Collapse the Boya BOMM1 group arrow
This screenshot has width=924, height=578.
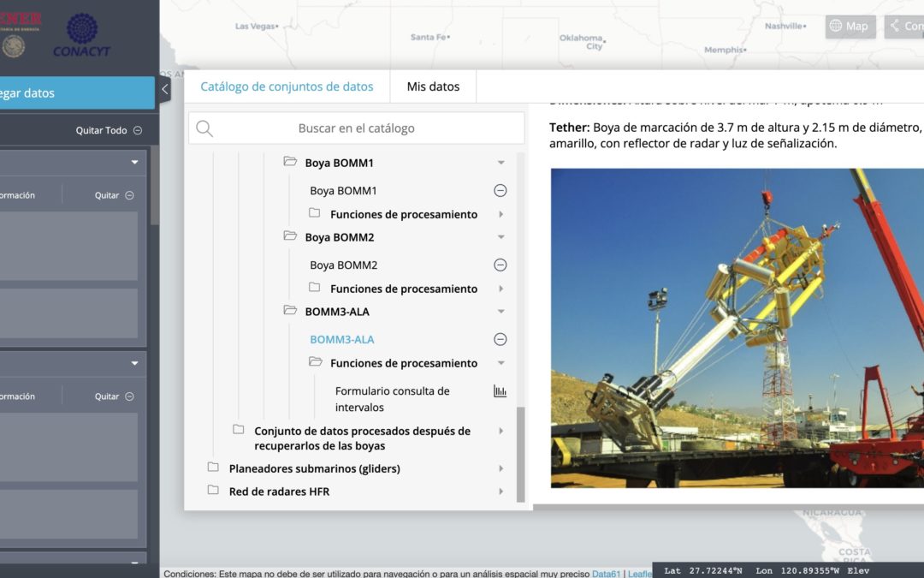[x=500, y=163]
